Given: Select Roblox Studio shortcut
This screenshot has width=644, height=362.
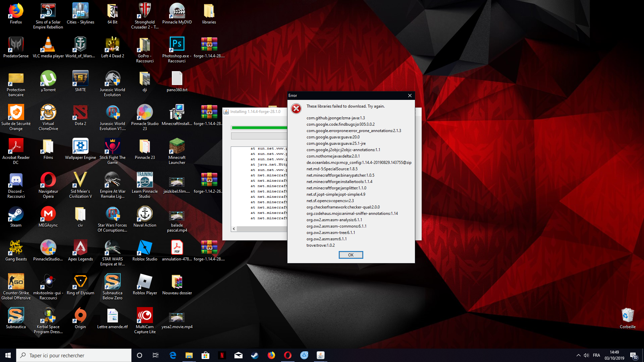Looking at the screenshot, I should pyautogui.click(x=145, y=251).
